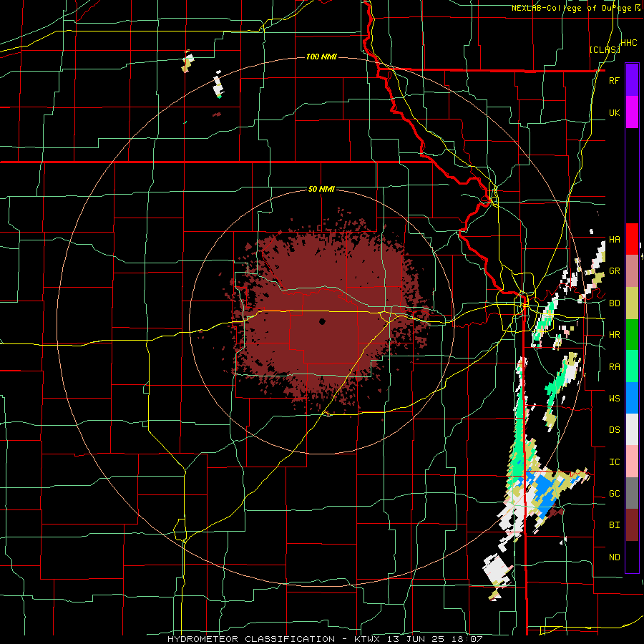Click the HR legend label
This screenshot has width=644, height=644.
614,335
